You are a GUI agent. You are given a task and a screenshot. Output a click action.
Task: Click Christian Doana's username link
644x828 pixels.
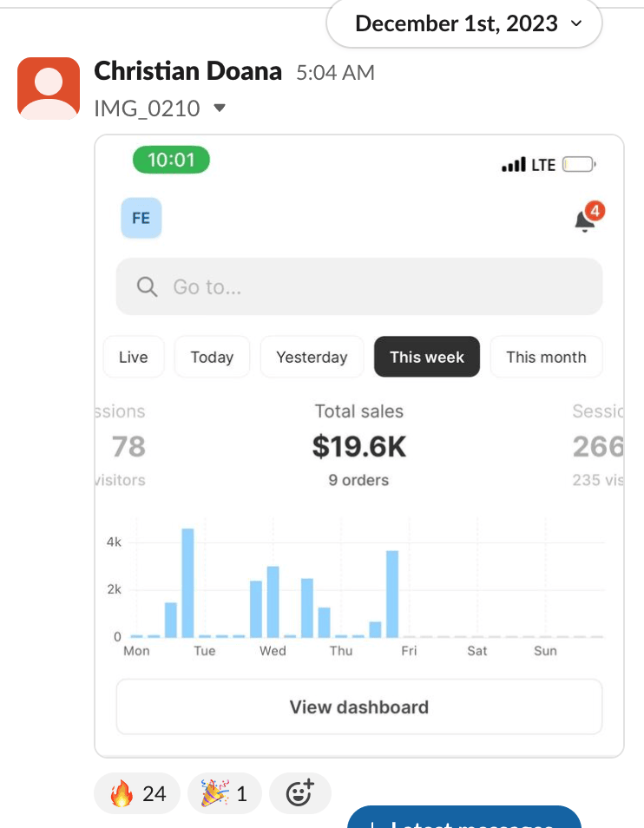tap(187, 71)
